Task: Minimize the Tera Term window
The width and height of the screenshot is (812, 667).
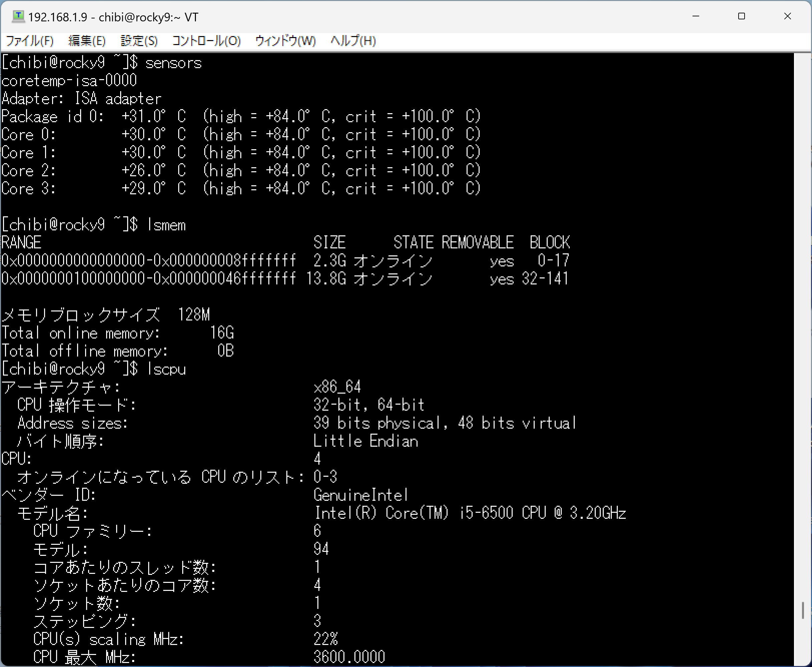Action: tap(696, 16)
